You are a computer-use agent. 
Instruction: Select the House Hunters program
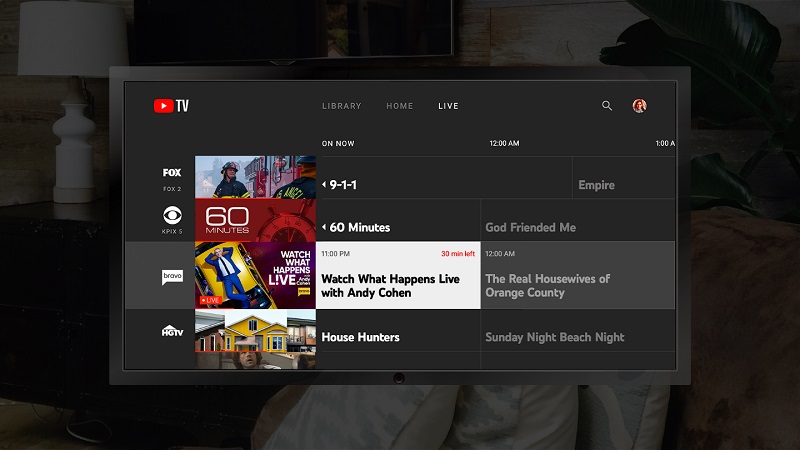(x=398, y=330)
